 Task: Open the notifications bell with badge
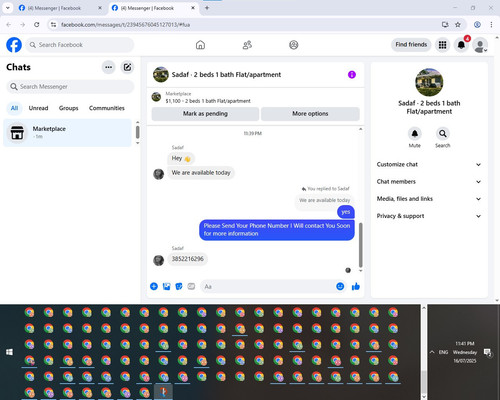[461, 45]
